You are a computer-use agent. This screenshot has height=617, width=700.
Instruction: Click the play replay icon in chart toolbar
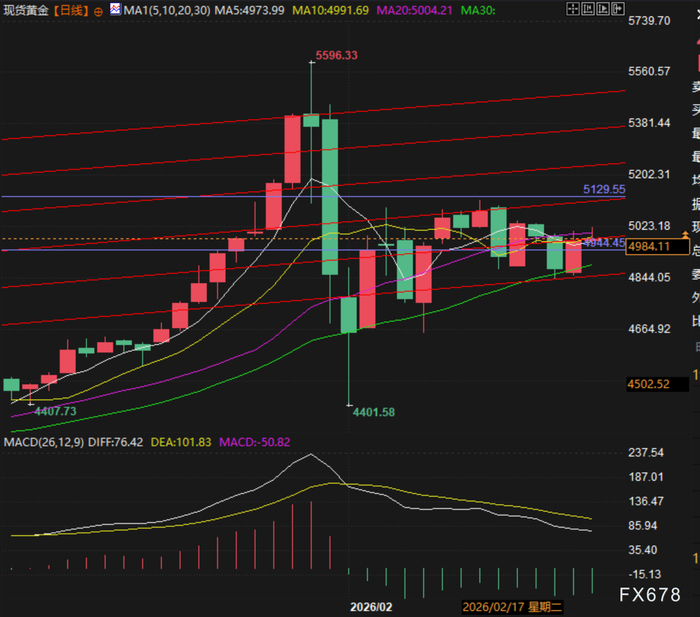pos(603,8)
